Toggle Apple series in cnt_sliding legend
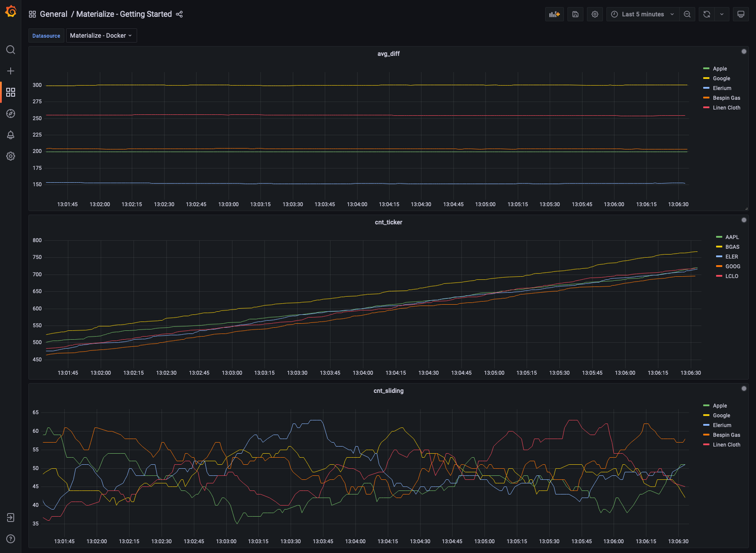The height and width of the screenshot is (553, 756). click(x=720, y=406)
